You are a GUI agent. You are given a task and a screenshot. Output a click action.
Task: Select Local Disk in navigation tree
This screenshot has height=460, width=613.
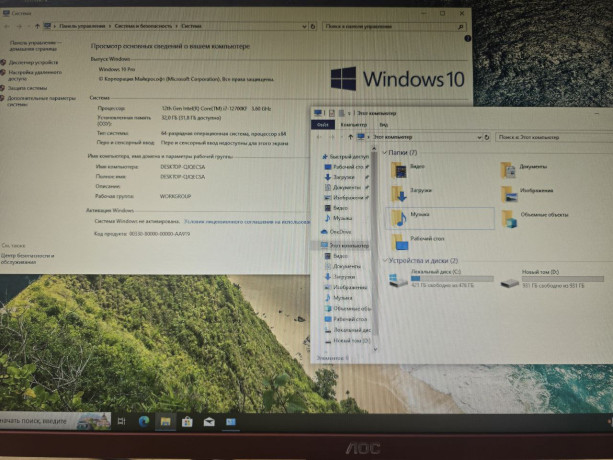click(x=348, y=330)
